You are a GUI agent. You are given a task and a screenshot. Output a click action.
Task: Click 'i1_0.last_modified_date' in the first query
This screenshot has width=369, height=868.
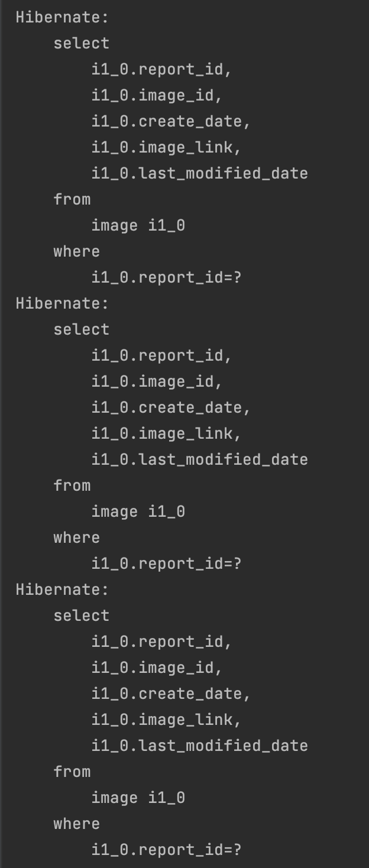coord(199,173)
